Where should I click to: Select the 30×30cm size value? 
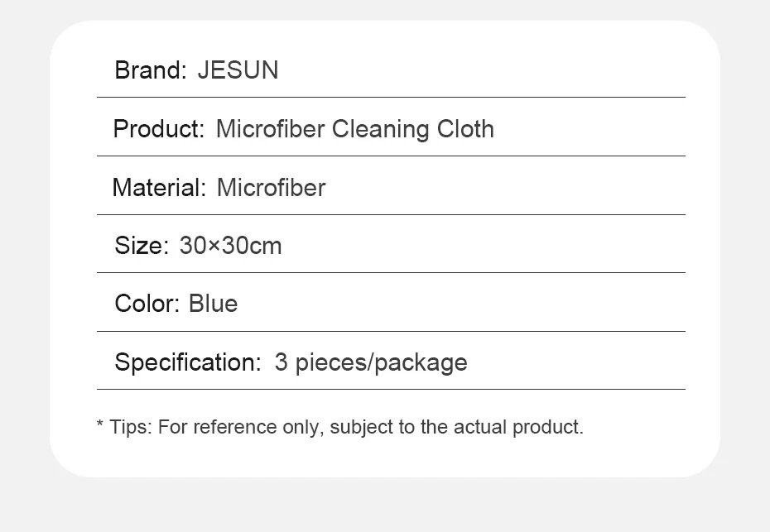[x=230, y=246]
